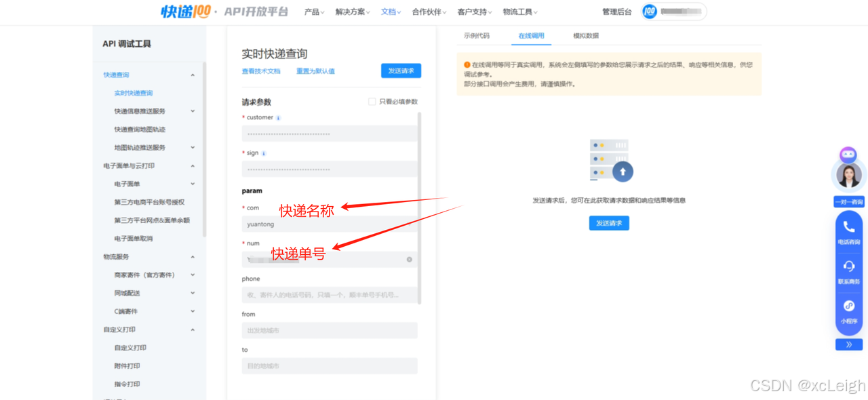Click 发送请求 button in result panel
868x400 pixels.
pos(609,223)
